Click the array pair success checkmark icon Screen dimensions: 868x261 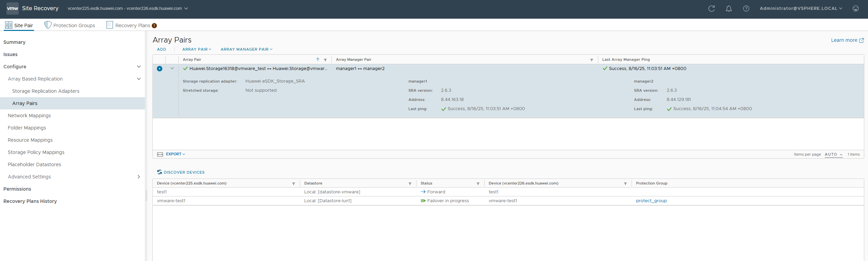click(185, 69)
